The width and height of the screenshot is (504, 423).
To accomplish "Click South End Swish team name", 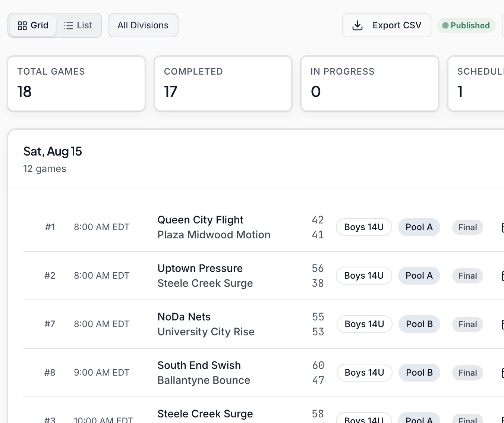I will 199,365.
